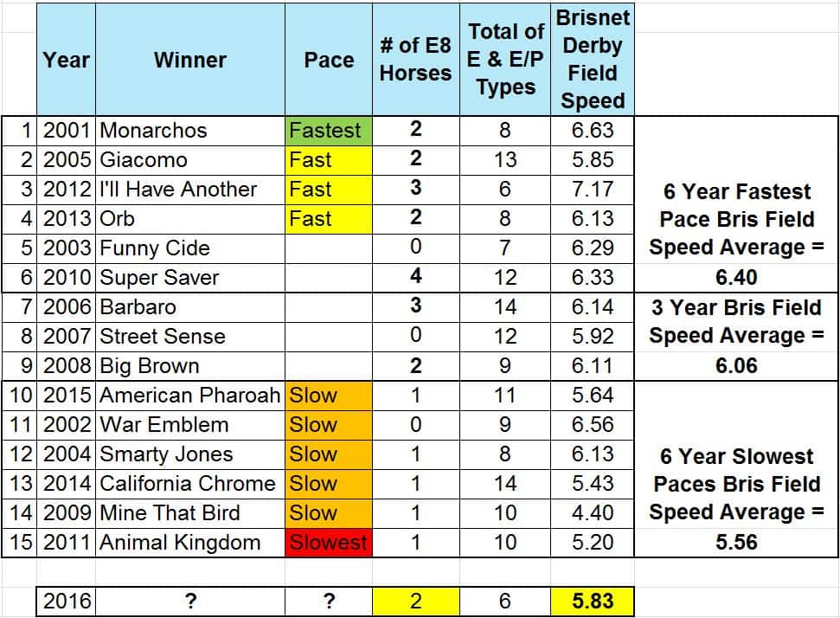
Task: Select the green Fastest pace cell
Action: coord(329,131)
